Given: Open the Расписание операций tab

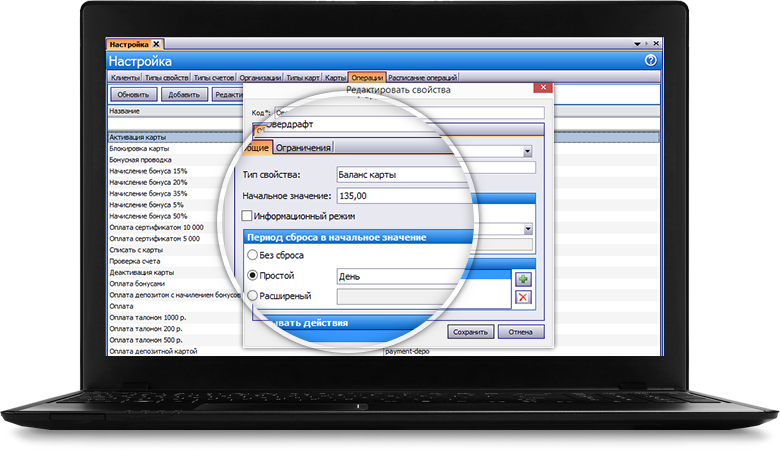Looking at the screenshot, I should tap(422, 78).
